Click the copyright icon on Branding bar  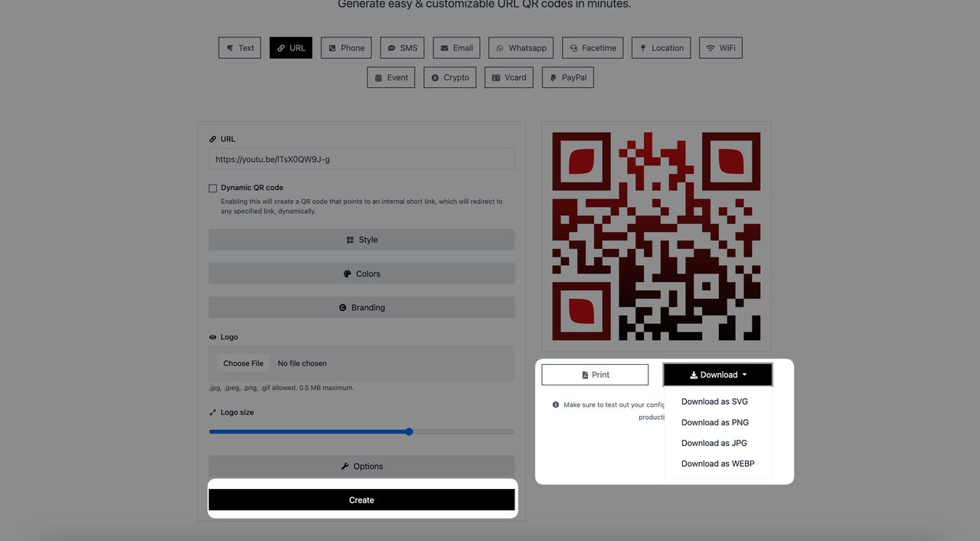(x=342, y=307)
